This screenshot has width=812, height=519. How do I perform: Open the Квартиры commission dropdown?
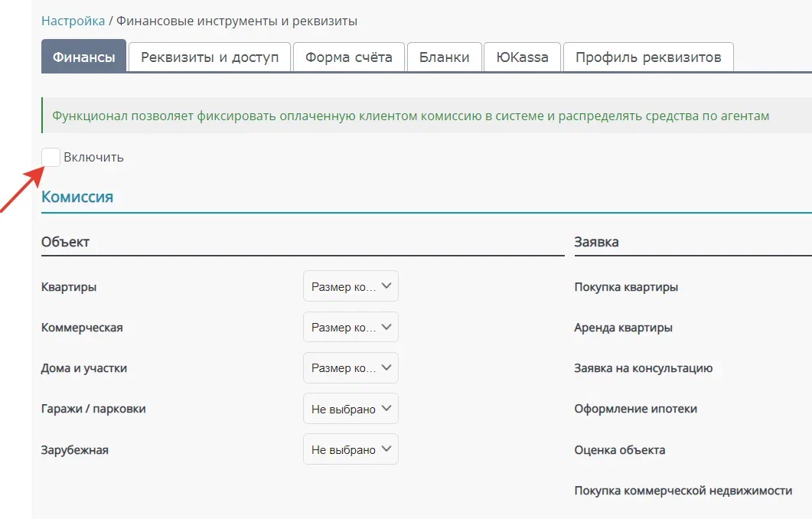[351, 286]
